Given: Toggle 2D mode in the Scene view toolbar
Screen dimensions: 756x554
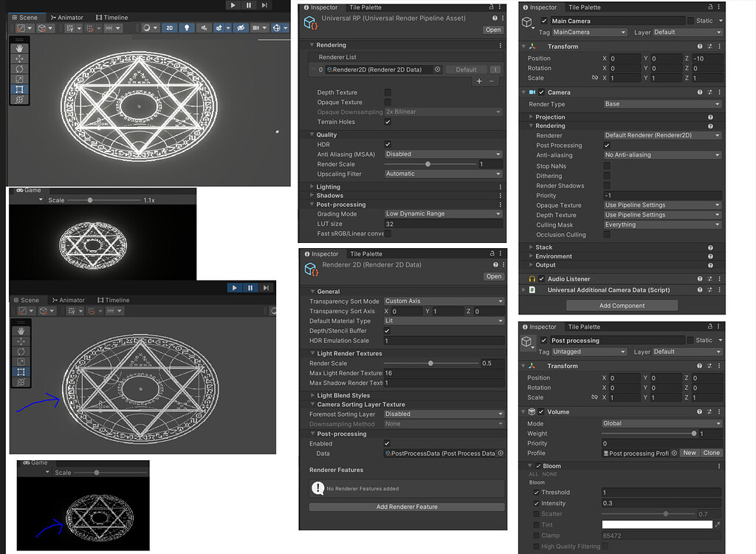Looking at the screenshot, I should point(170,27).
